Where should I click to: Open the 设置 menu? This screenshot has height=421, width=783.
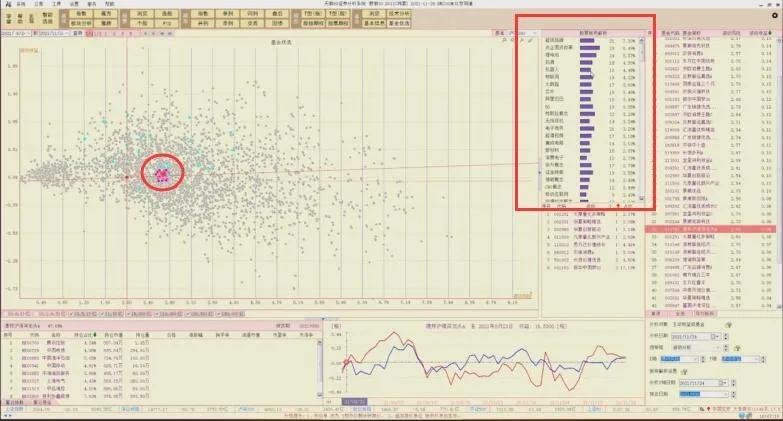(x=74, y=3)
